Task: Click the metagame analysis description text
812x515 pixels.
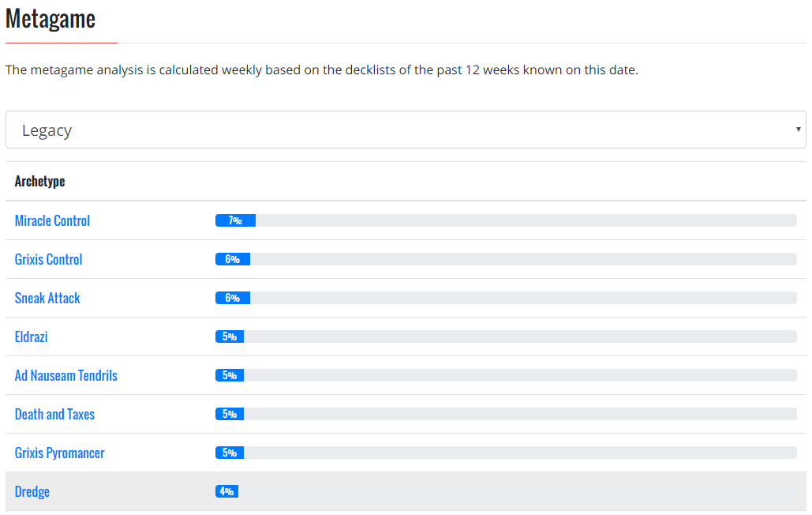Action: [x=321, y=70]
